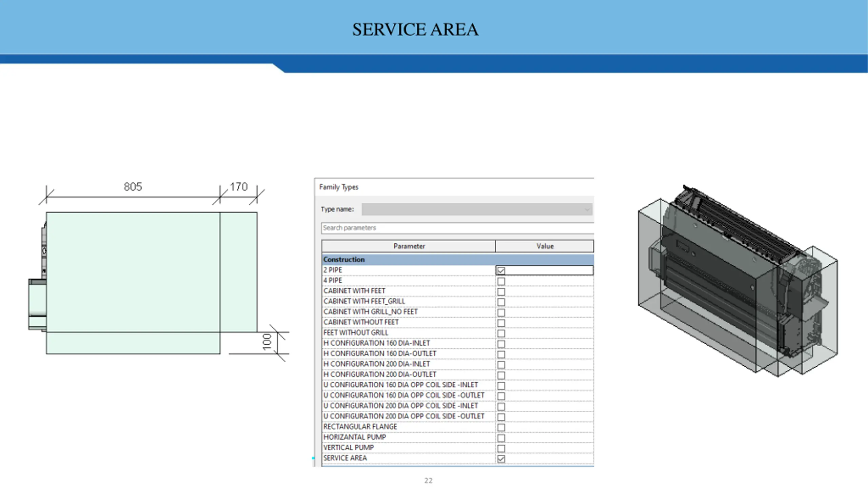Check CABINET WITHOUT FEET checkbox
The width and height of the screenshot is (868, 488).
(x=501, y=323)
